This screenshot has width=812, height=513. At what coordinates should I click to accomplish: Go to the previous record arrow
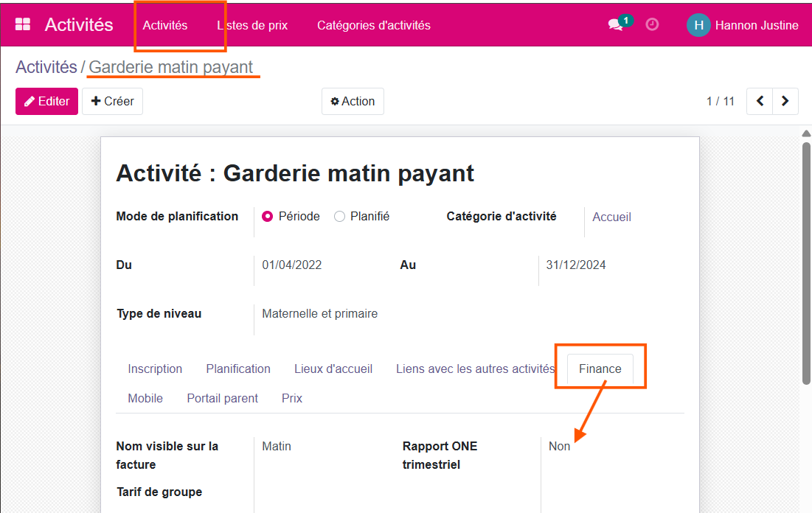(760, 101)
